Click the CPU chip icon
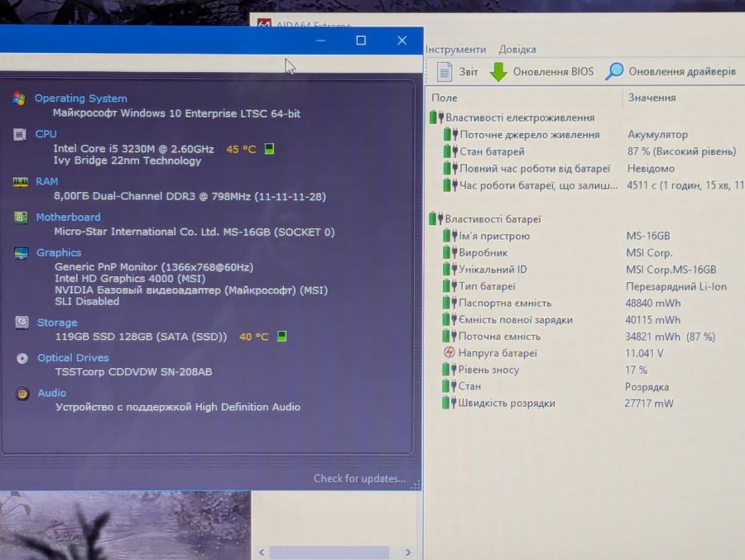Screen dimensions: 745x560 coord(20,135)
